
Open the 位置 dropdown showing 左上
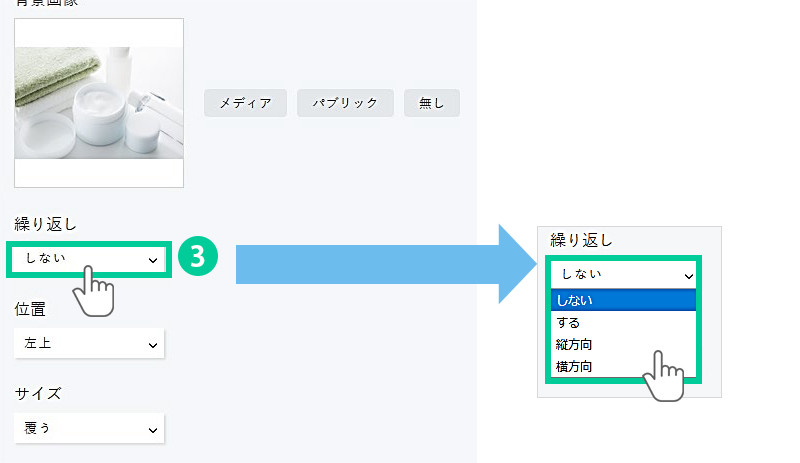tap(89, 344)
